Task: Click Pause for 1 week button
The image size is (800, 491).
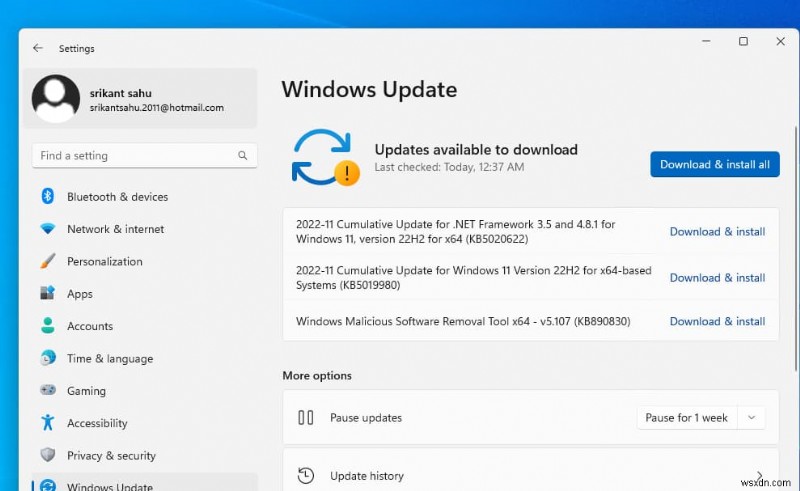Action: coord(686,418)
